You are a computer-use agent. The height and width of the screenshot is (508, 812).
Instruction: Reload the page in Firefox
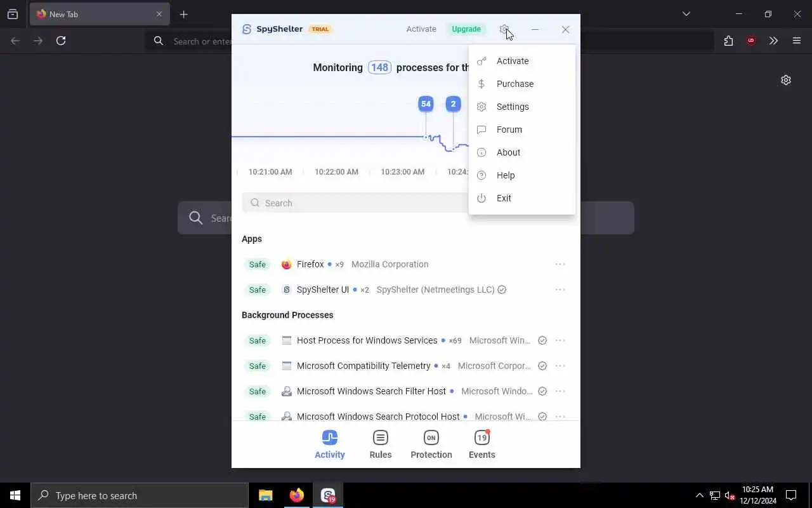[61, 41]
